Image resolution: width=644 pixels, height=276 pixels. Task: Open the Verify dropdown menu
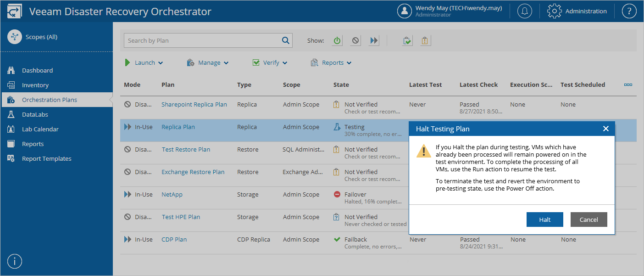[x=270, y=63]
